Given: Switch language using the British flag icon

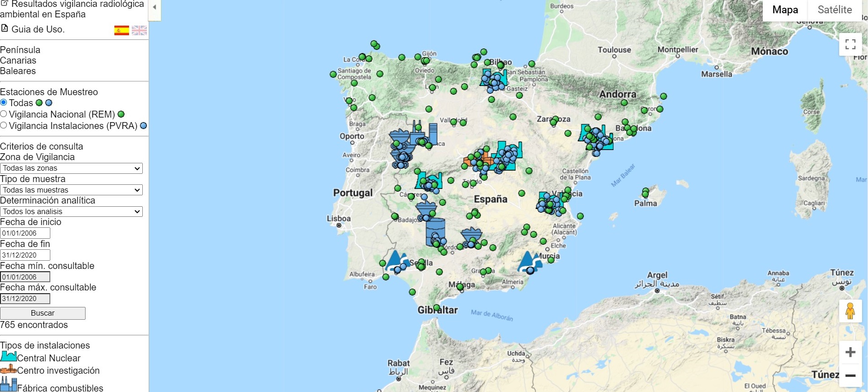Looking at the screenshot, I should pyautogui.click(x=139, y=31).
